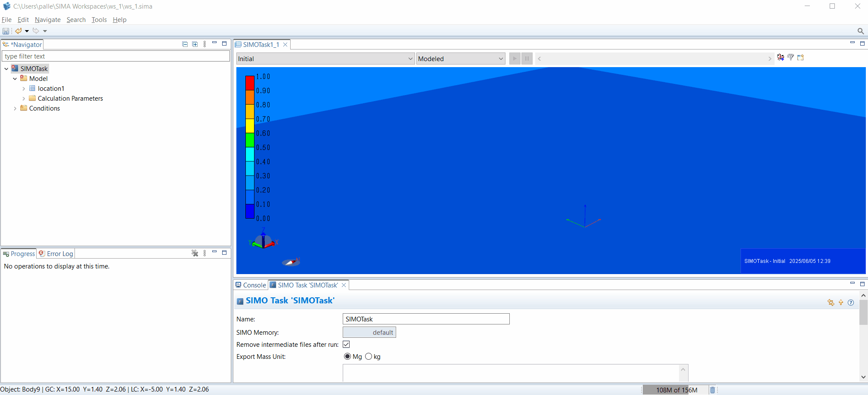Viewport: 868px width, 395px height.
Task: Open the Help menu
Action: [119, 20]
